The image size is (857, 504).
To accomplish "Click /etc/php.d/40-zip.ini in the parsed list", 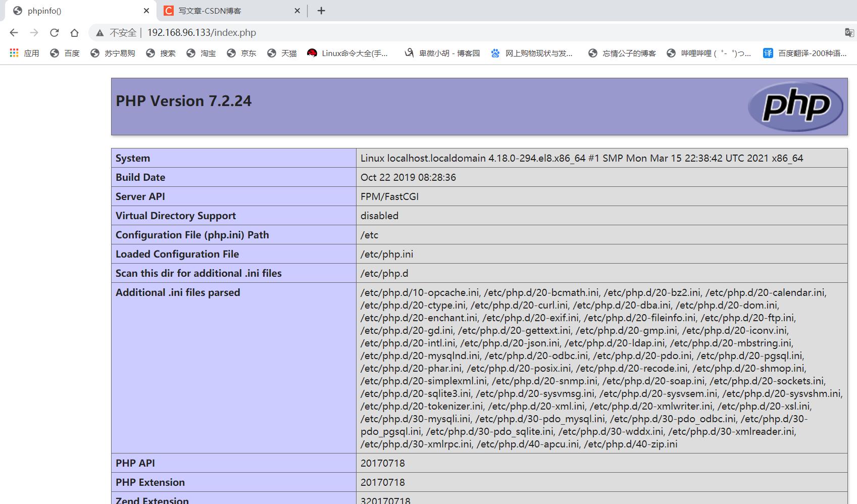I will point(631,444).
